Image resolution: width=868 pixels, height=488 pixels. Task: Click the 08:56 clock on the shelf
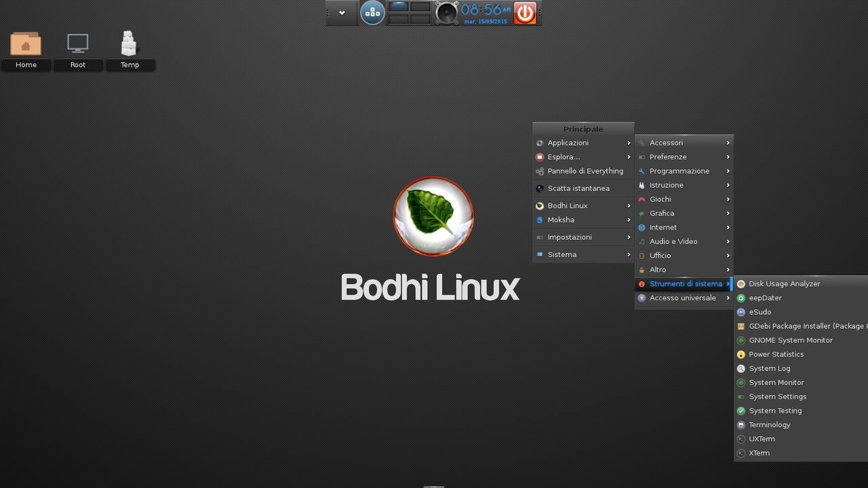[x=486, y=10]
